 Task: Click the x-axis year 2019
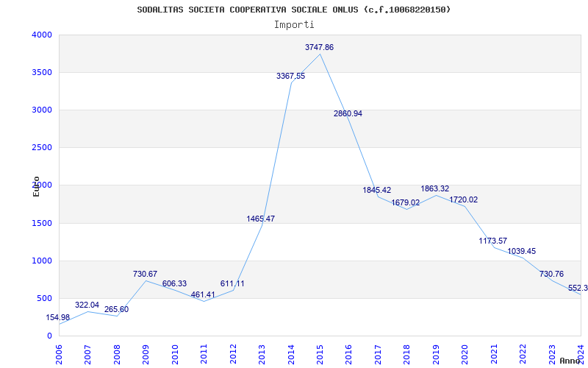point(436,354)
